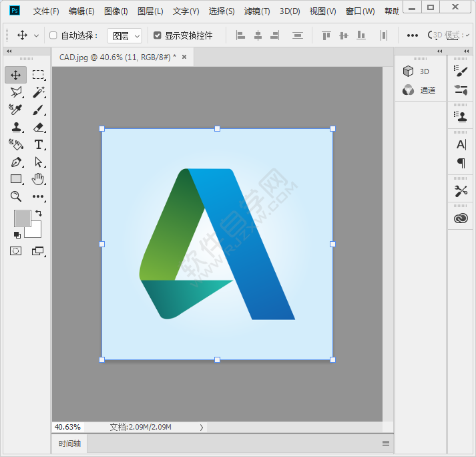Select the Eraser tool
This screenshot has height=457, width=476.
(39, 127)
